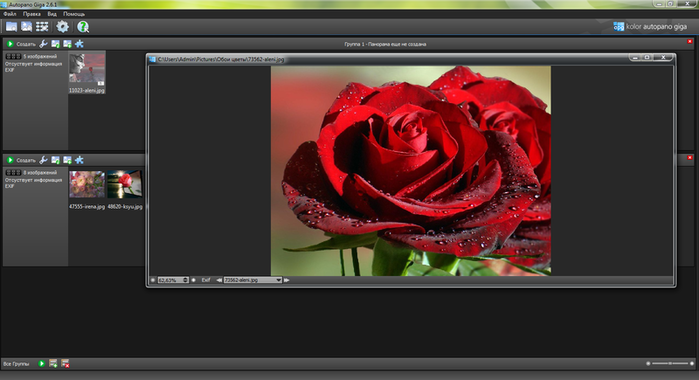Open the Вид menu
This screenshot has height=380, width=699.
coord(52,14)
